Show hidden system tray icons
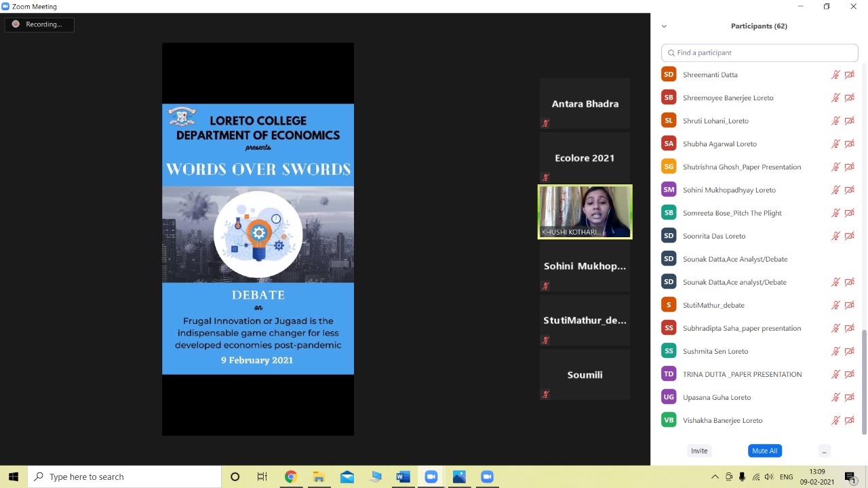Screen dimensions: 868x488 715,477
